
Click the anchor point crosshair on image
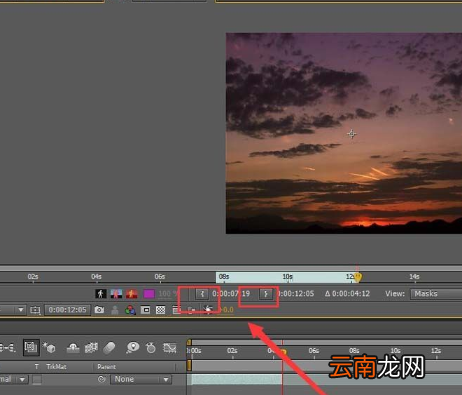[352, 134]
